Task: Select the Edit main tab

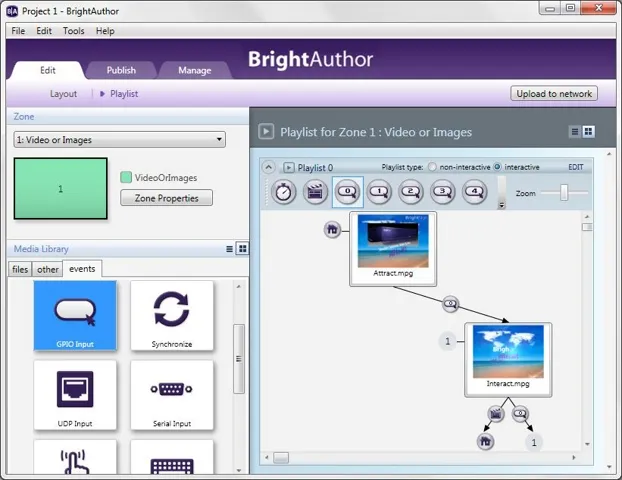Action: point(48,70)
